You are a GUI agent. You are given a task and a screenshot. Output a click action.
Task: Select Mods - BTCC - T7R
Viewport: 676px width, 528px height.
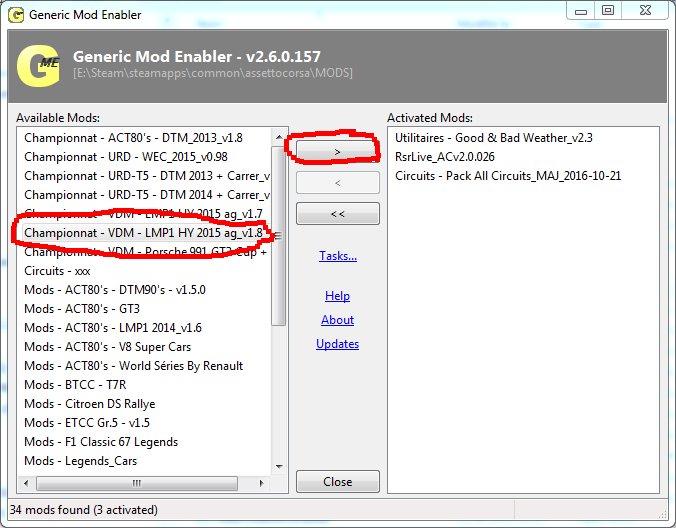[x=75, y=385]
